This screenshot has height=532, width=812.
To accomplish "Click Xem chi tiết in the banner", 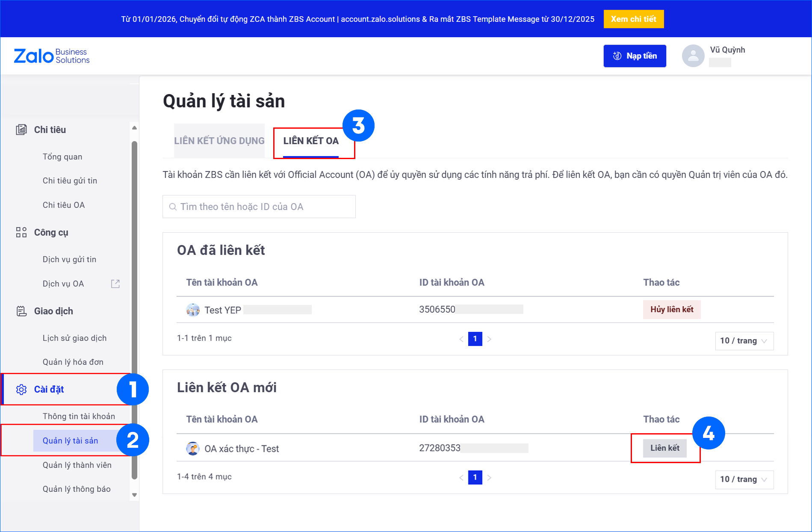I will (633, 19).
